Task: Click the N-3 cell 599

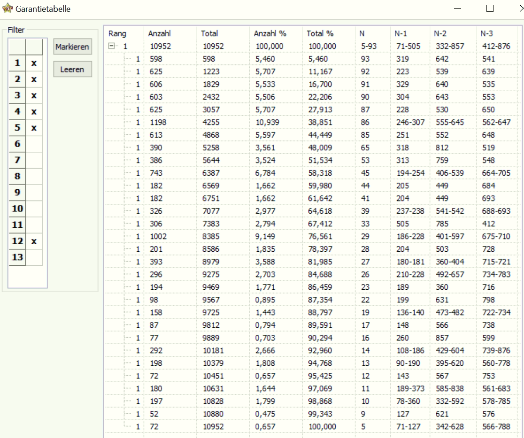Action: point(488,338)
